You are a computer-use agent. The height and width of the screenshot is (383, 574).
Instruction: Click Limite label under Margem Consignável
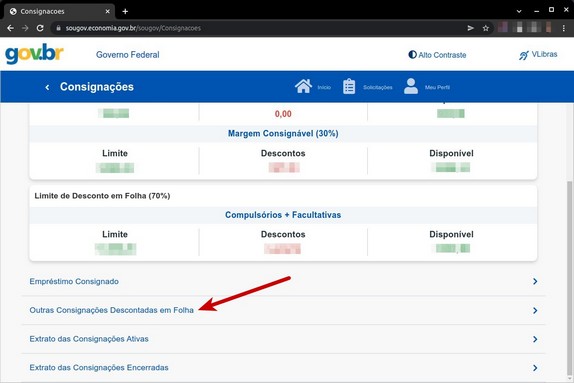[x=115, y=153]
